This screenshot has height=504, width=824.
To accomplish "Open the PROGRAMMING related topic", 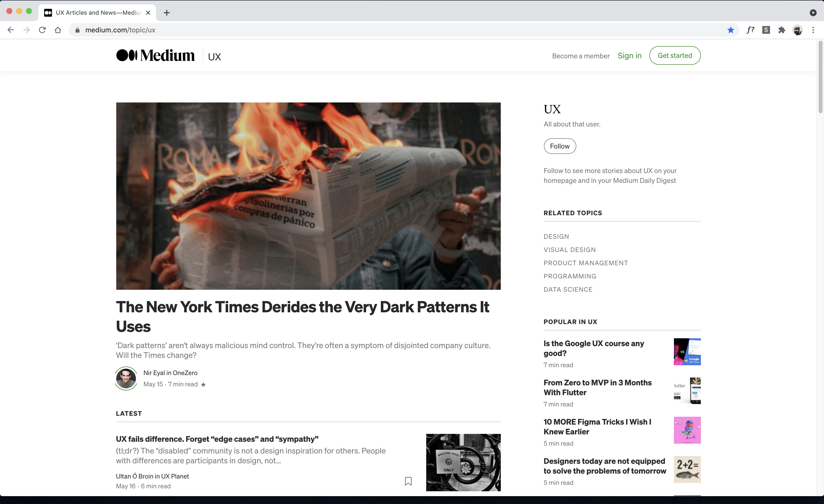I will point(570,277).
